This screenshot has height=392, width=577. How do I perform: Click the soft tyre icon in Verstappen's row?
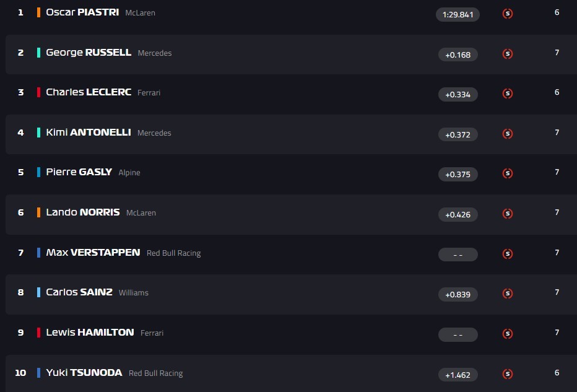[x=508, y=253]
